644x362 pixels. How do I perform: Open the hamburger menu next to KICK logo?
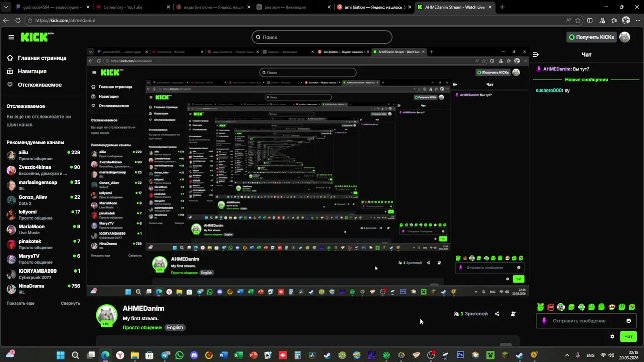[x=11, y=37]
